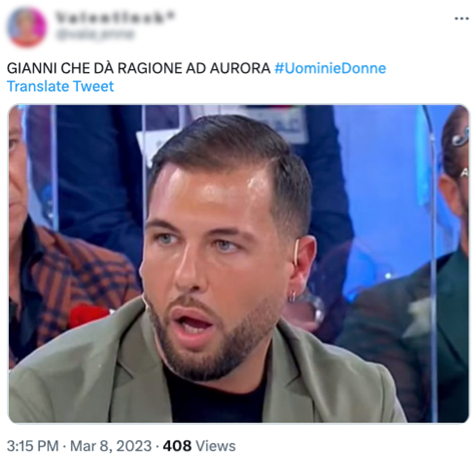Click the word Views beside 408

[x=216, y=446]
